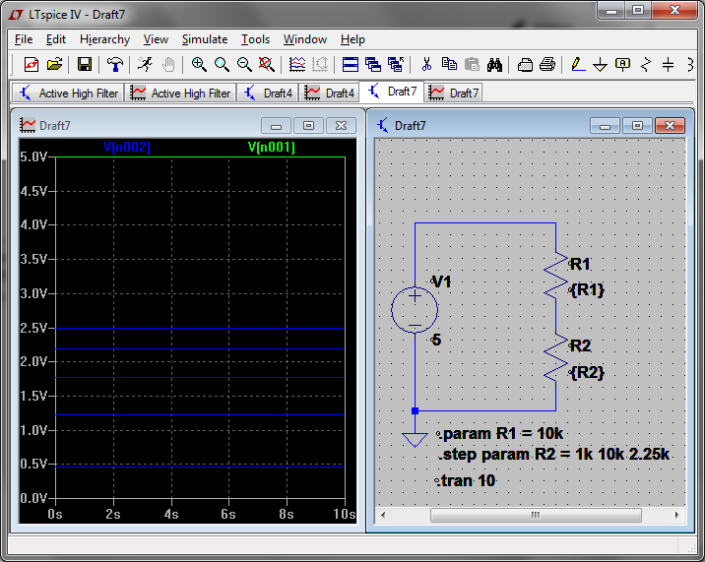
Task: Click the V(n001) trace label
Action: (271, 148)
